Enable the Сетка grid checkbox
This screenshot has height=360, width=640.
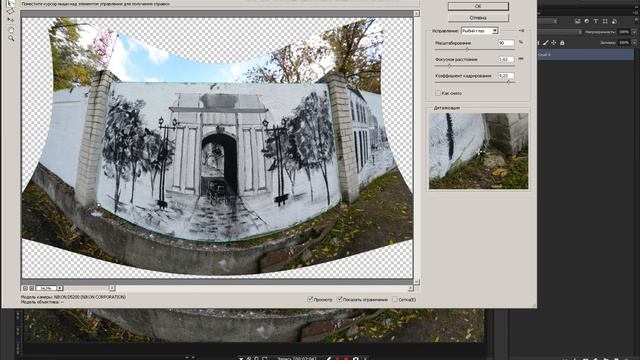click(395, 299)
